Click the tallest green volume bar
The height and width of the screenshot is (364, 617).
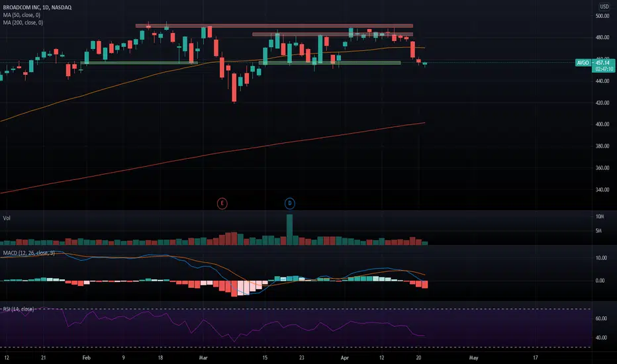(x=289, y=230)
